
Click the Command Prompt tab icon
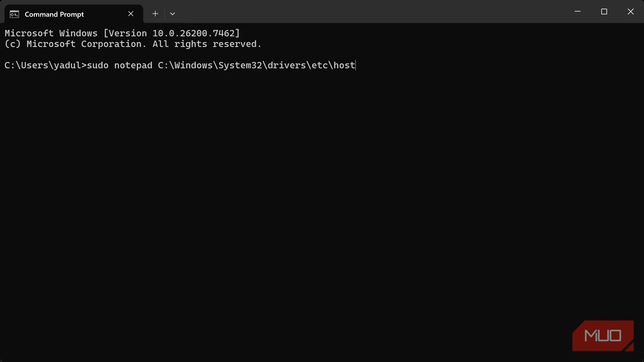14,14
